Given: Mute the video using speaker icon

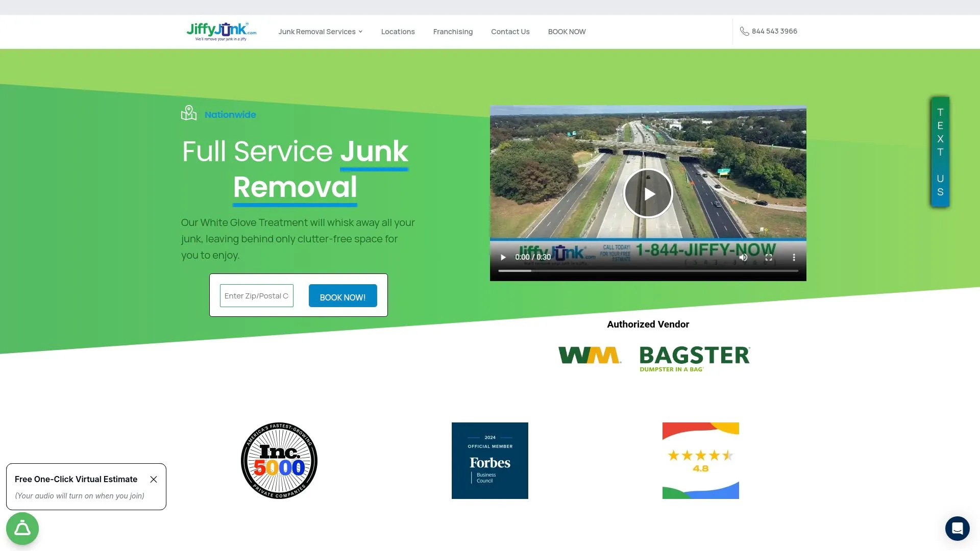Looking at the screenshot, I should [x=744, y=258].
